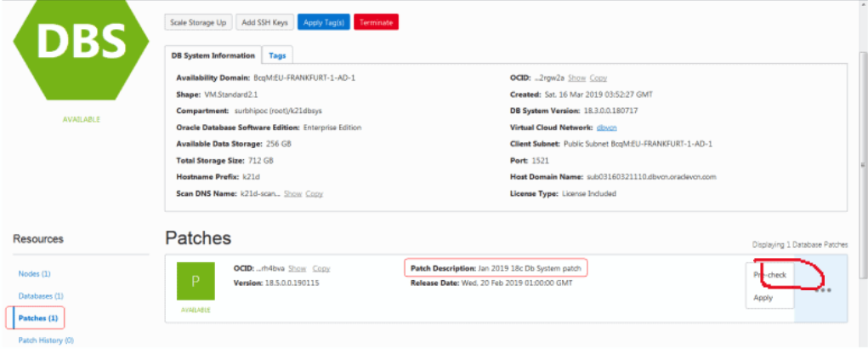Terminate the DB system
Image resolution: width=868 pixels, height=349 pixels.
(x=376, y=22)
